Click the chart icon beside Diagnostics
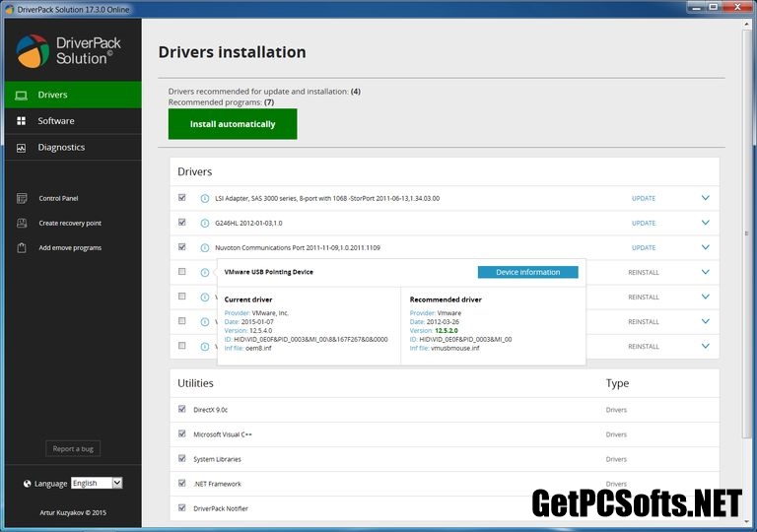The image size is (757, 532). [22, 148]
